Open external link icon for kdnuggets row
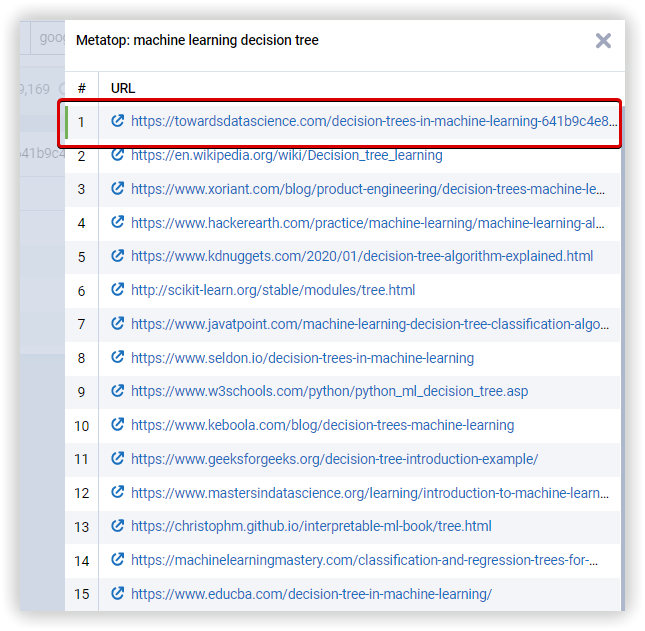This screenshot has height=631, width=645. 118,256
